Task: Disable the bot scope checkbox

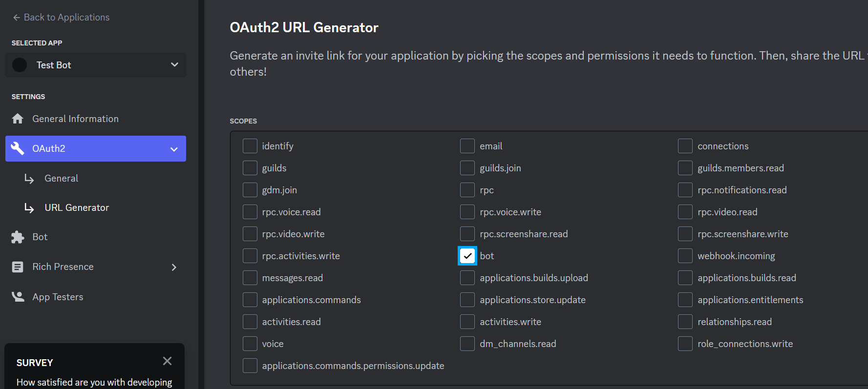Action: coord(467,255)
